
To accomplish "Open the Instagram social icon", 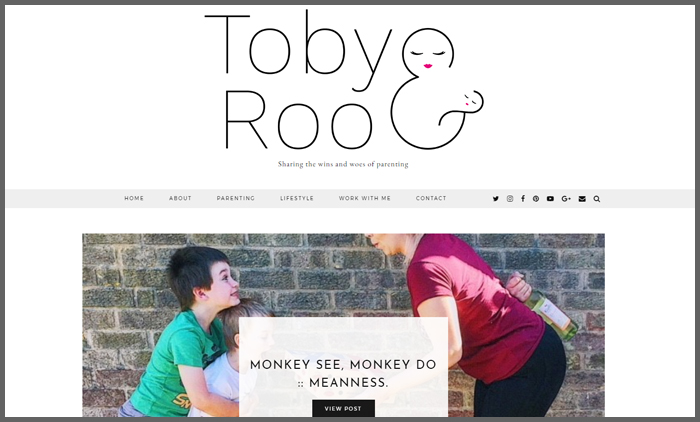I will pos(510,199).
